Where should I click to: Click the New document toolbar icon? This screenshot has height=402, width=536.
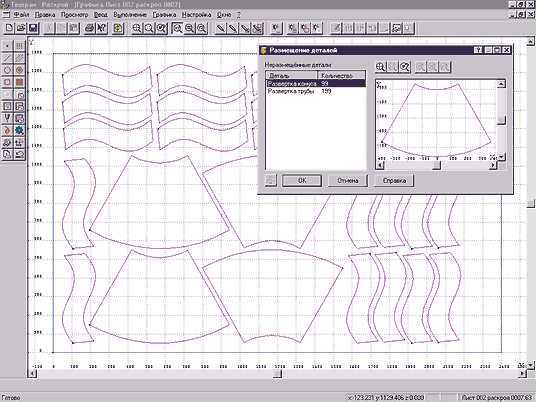[9, 28]
